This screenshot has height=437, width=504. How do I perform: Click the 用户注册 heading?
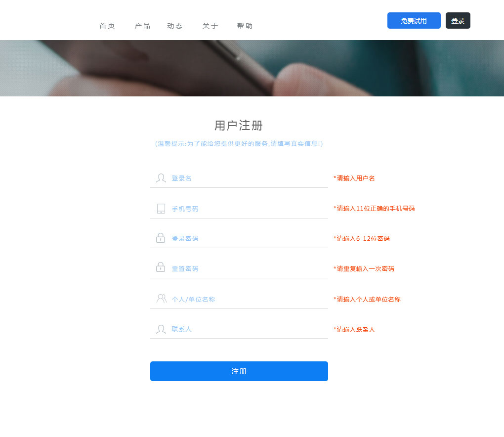(239, 126)
